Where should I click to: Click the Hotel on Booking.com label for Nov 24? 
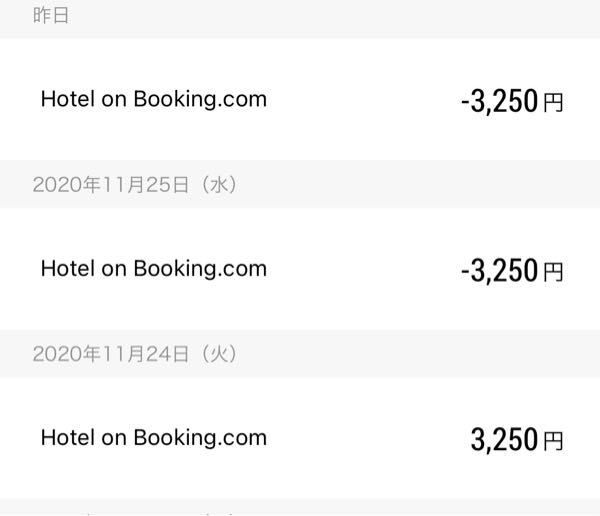coord(154,438)
